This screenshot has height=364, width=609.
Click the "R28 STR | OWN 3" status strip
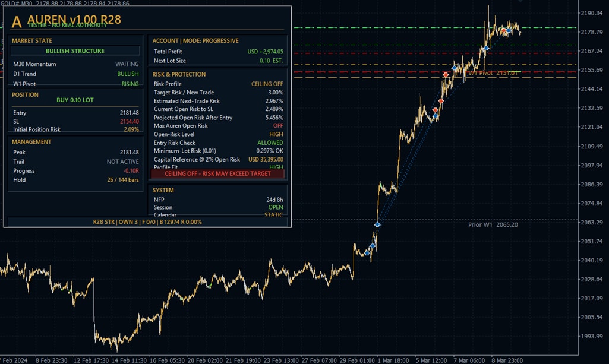point(147,222)
